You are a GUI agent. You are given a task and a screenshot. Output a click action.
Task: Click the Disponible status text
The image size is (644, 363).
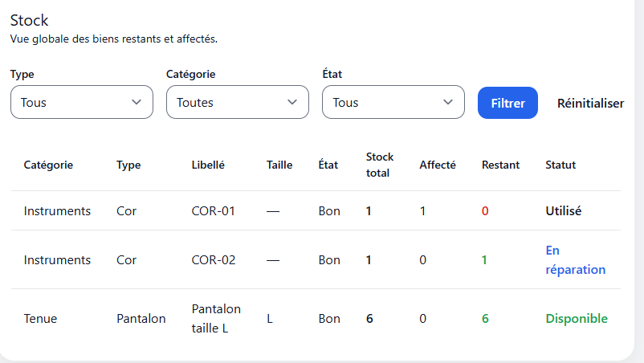pos(577,319)
